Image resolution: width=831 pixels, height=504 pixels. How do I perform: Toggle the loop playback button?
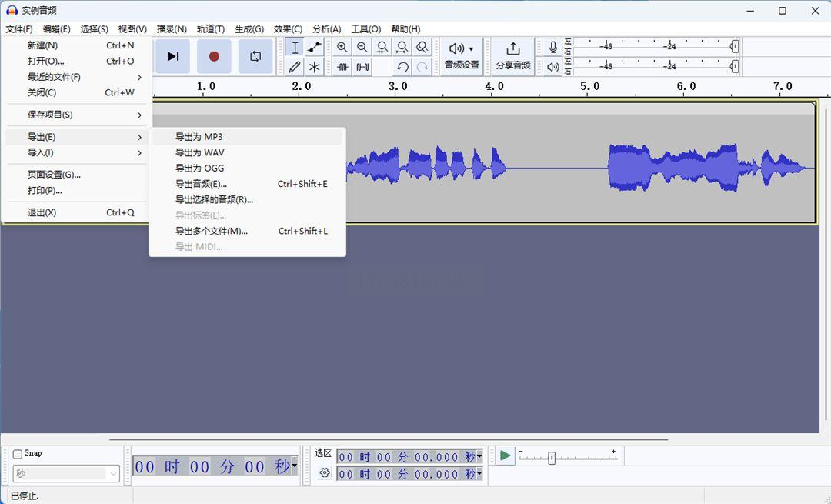tap(255, 56)
